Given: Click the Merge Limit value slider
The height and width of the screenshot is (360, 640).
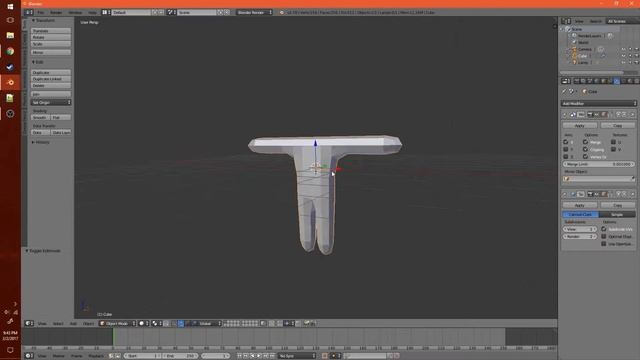Looking at the screenshot, I should click(x=598, y=164).
